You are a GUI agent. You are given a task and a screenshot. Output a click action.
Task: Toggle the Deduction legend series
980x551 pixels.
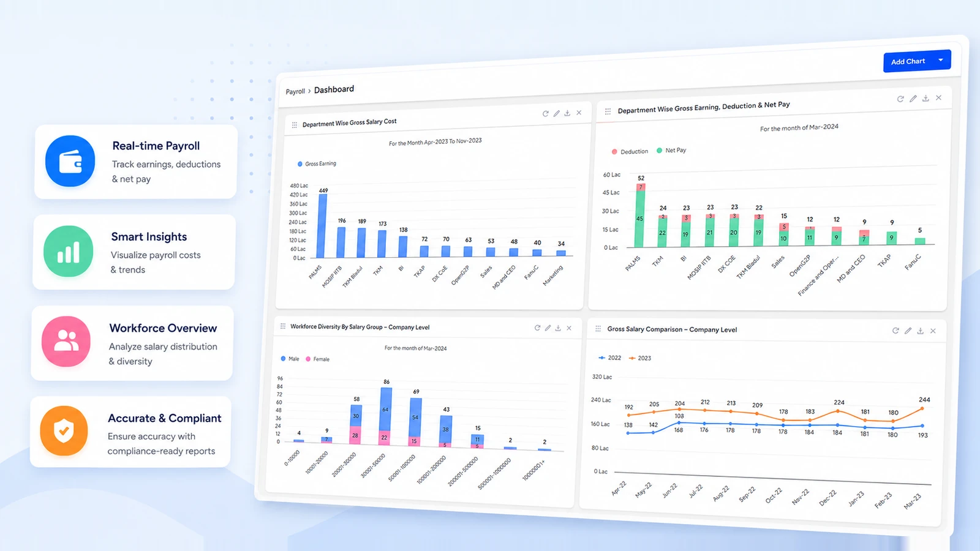pos(630,151)
